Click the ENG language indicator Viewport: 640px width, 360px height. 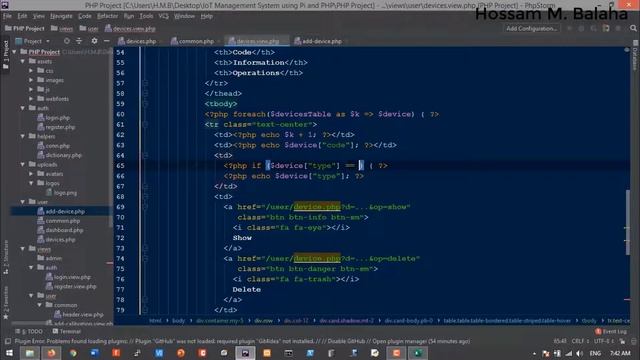coord(595,353)
